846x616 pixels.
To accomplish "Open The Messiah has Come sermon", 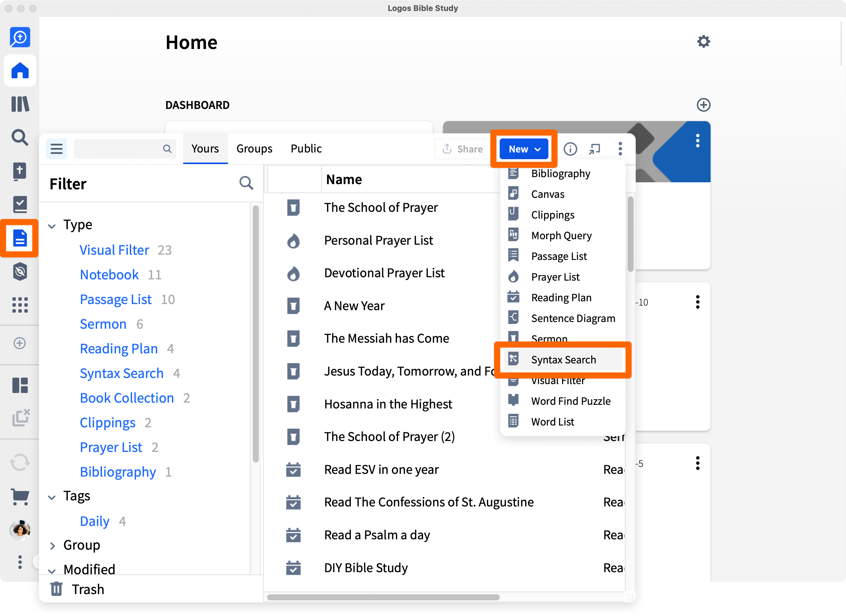I will coord(386,338).
